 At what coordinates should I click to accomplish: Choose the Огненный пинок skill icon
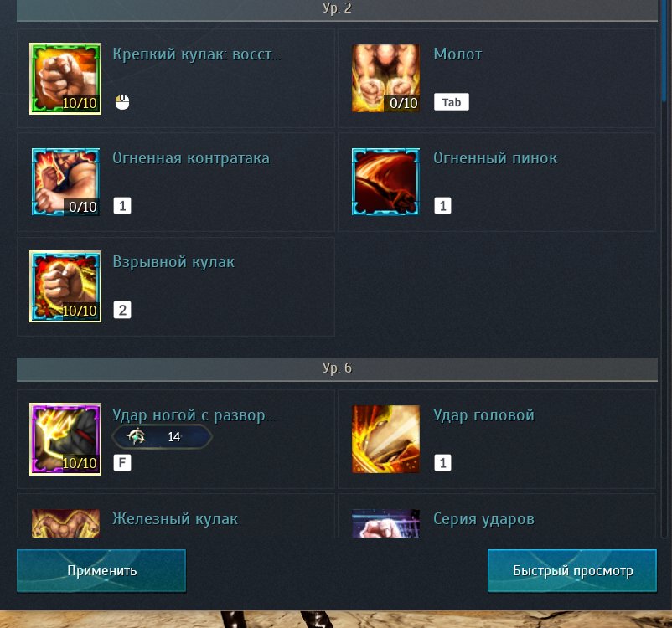385,182
